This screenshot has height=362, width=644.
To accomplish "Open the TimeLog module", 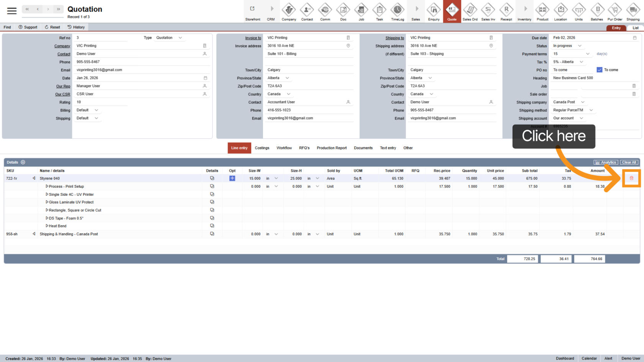I will pyautogui.click(x=397, y=11).
